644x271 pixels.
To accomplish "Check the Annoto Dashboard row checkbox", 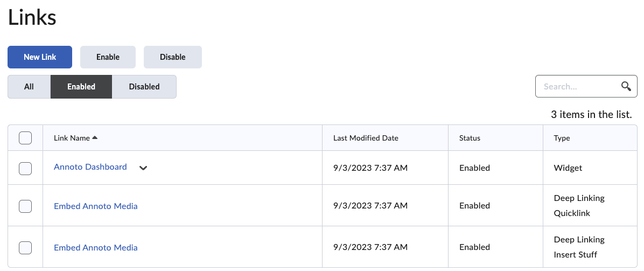I will coord(25,168).
